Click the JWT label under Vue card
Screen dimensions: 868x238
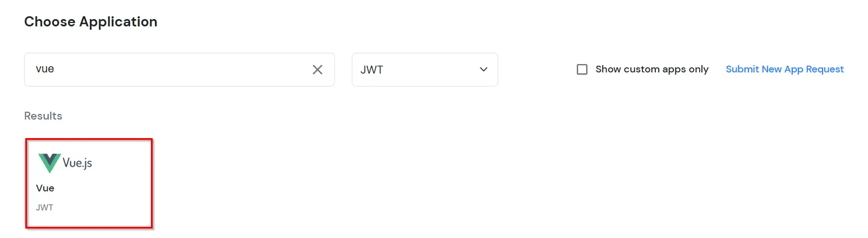click(x=44, y=208)
